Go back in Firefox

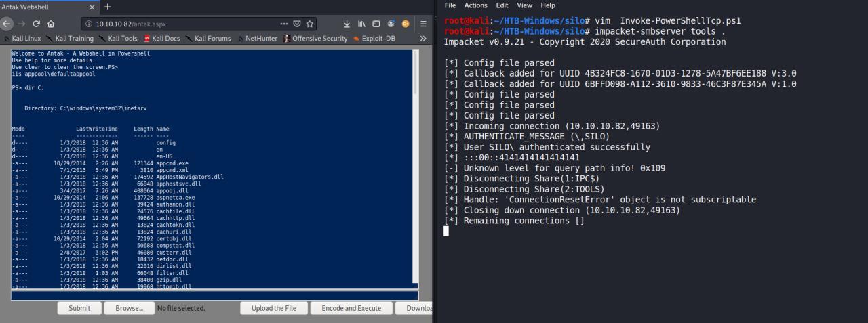5,24
